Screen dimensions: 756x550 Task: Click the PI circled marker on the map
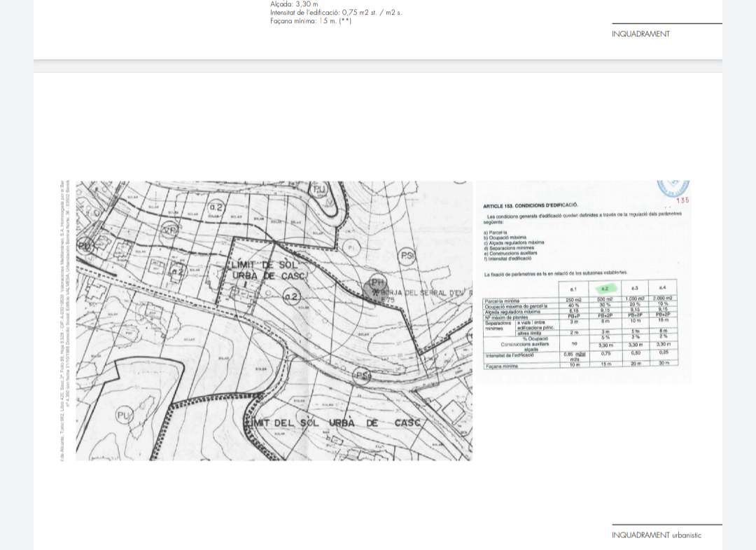click(x=352, y=247)
